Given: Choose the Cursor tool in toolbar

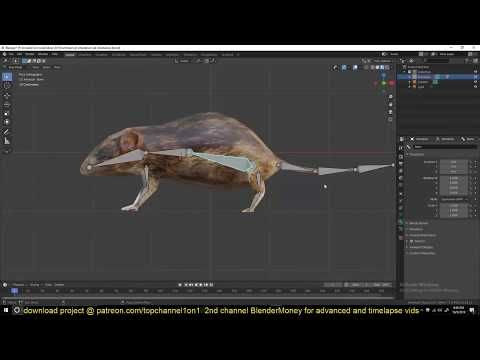Looking at the screenshot, I should tap(7, 86).
